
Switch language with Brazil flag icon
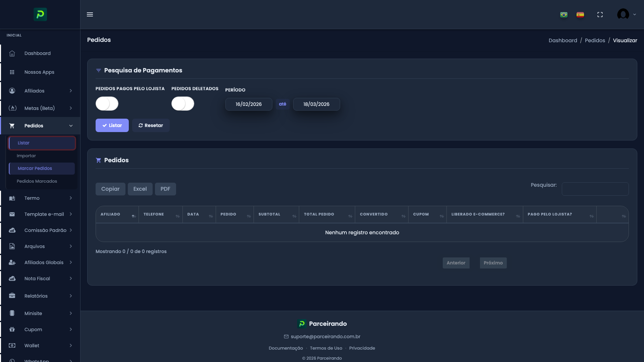pyautogui.click(x=564, y=15)
